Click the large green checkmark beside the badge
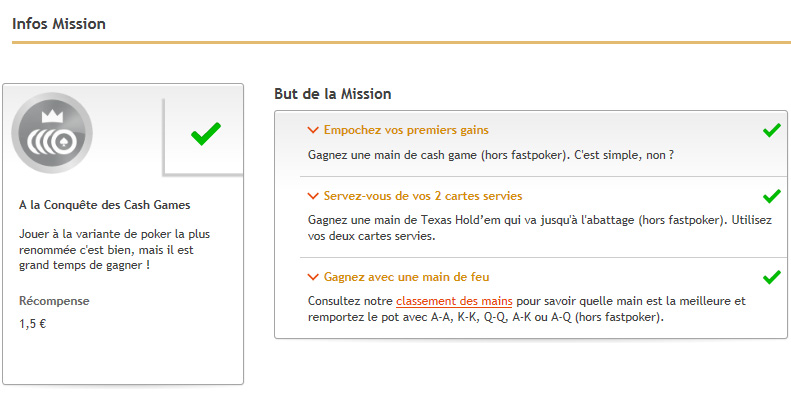This screenshot has height=403, width=791. pyautogui.click(x=206, y=134)
